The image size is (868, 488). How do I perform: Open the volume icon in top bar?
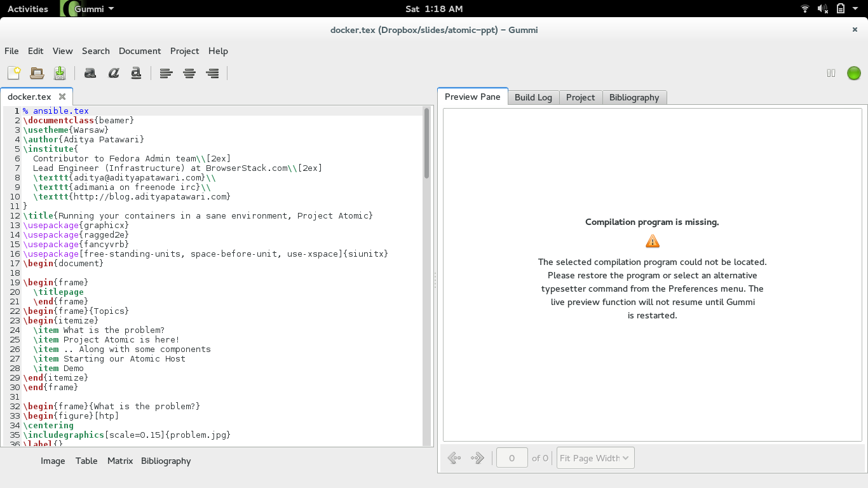[x=822, y=9]
